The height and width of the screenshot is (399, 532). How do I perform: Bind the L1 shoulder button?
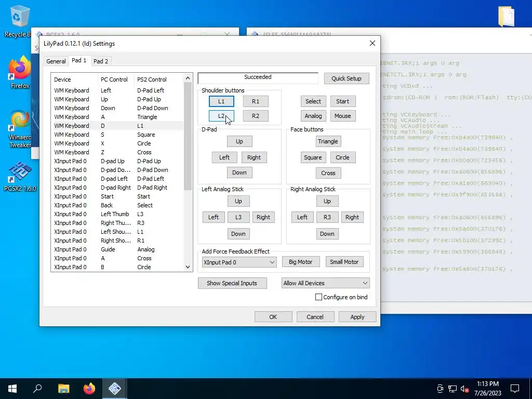click(221, 101)
